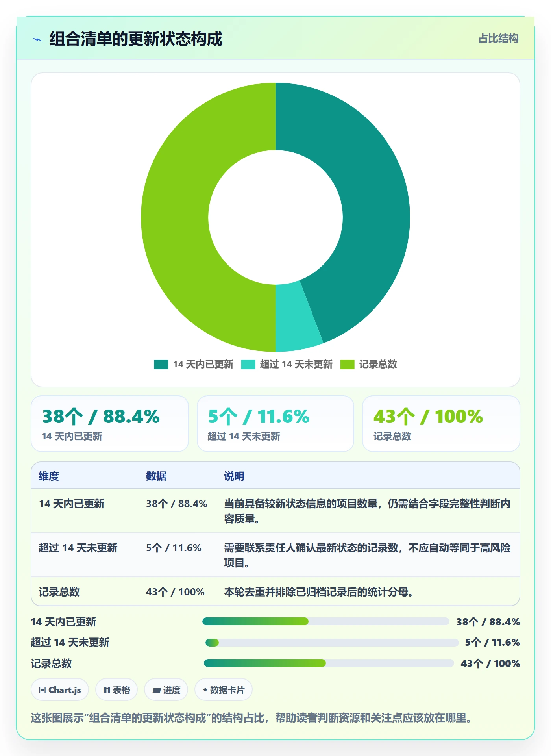This screenshot has width=551, height=756.
Task: Toggle the 超过 14 天未更新 legend swatch
Action: pos(248,365)
